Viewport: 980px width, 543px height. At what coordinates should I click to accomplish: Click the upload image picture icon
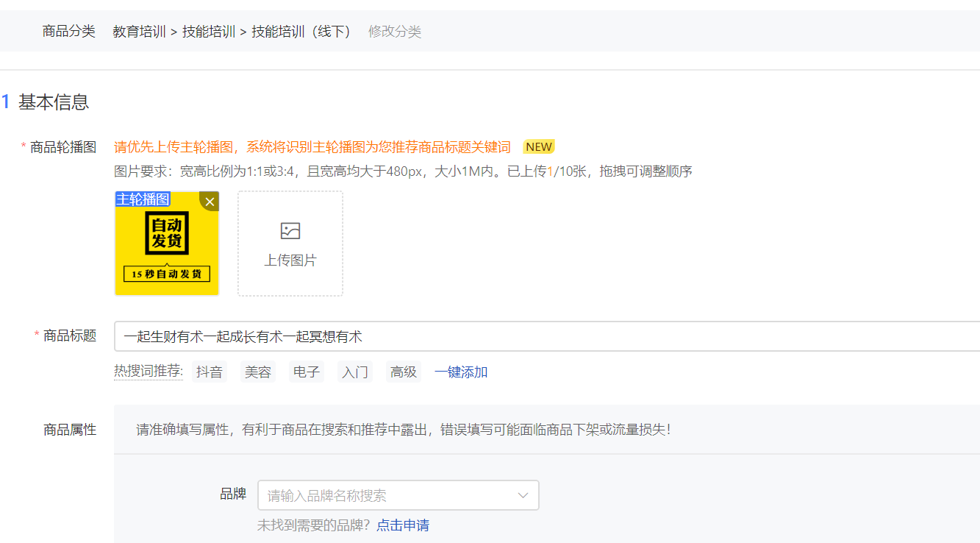[x=290, y=231]
